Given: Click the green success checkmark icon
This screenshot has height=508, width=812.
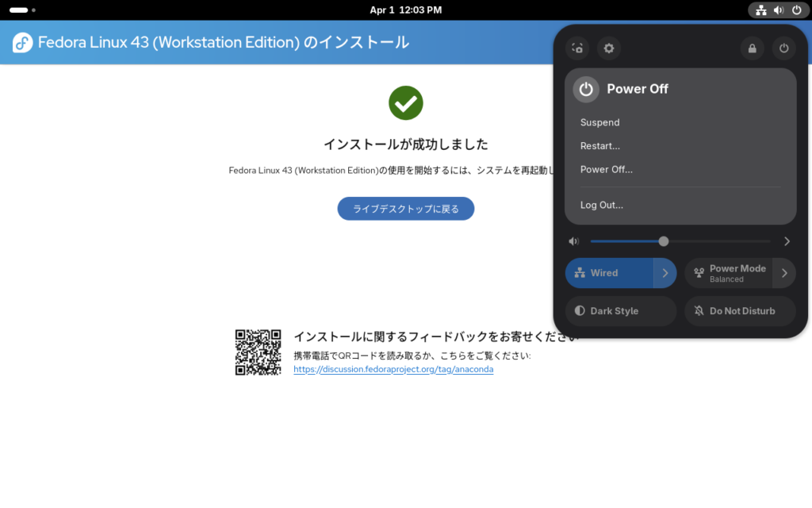Looking at the screenshot, I should coord(405,103).
